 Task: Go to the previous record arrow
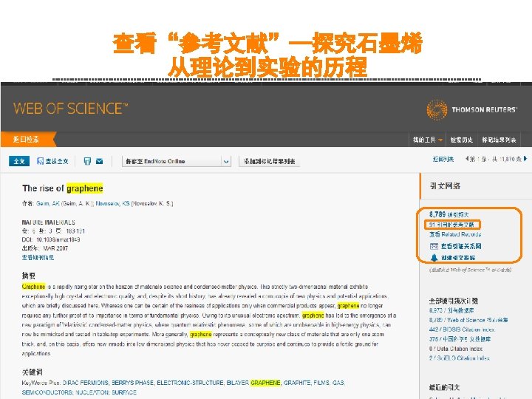pyautogui.click(x=467, y=158)
